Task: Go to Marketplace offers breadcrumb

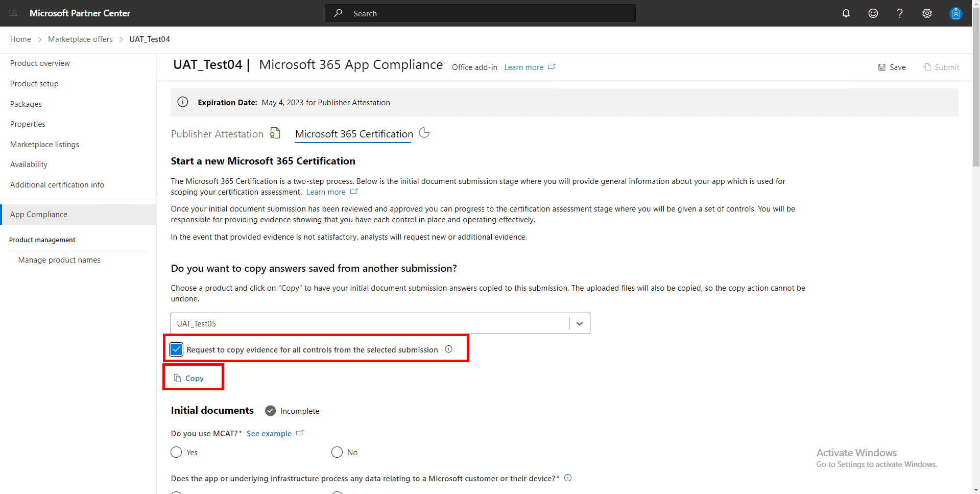Action: pyautogui.click(x=80, y=39)
